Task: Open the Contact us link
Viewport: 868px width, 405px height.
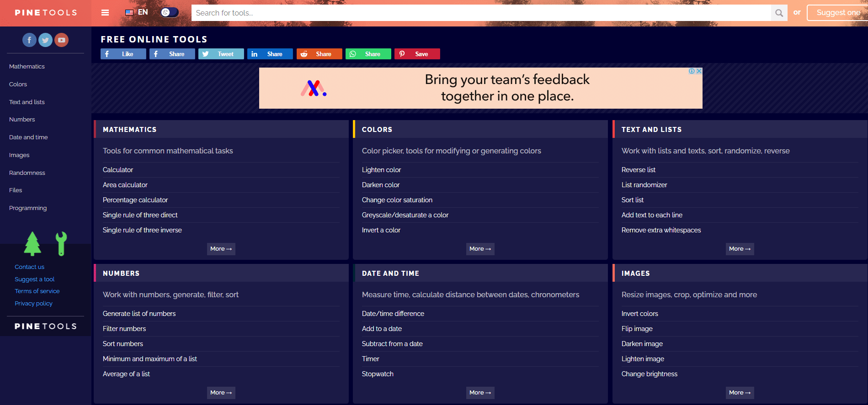Action: coord(29,267)
